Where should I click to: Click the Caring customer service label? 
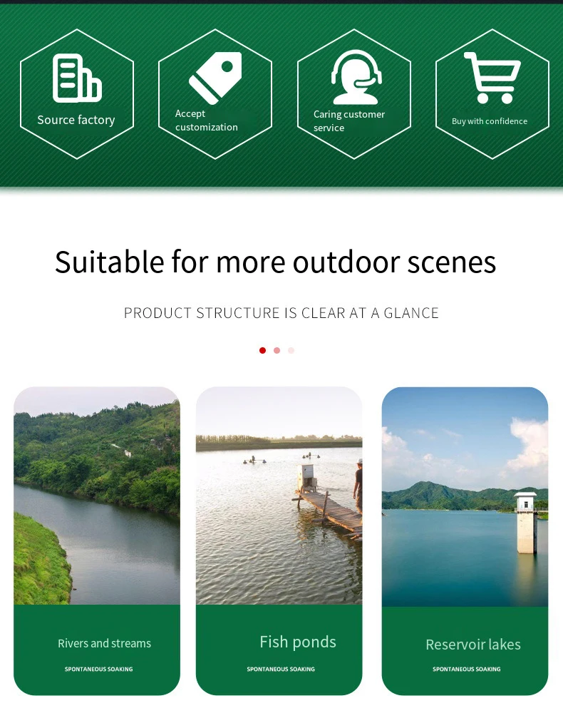[348, 121]
